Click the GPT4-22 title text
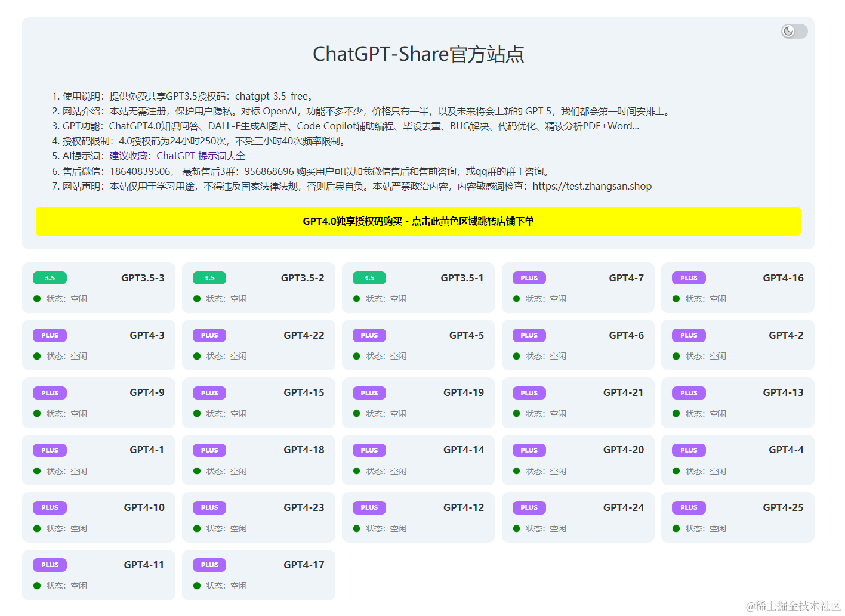845x616 pixels. coord(304,335)
